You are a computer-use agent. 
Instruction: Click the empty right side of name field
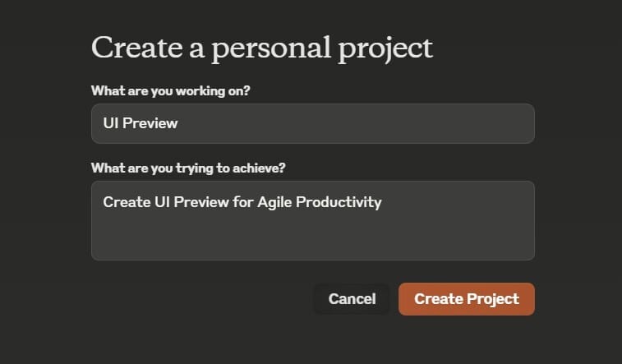pos(411,123)
